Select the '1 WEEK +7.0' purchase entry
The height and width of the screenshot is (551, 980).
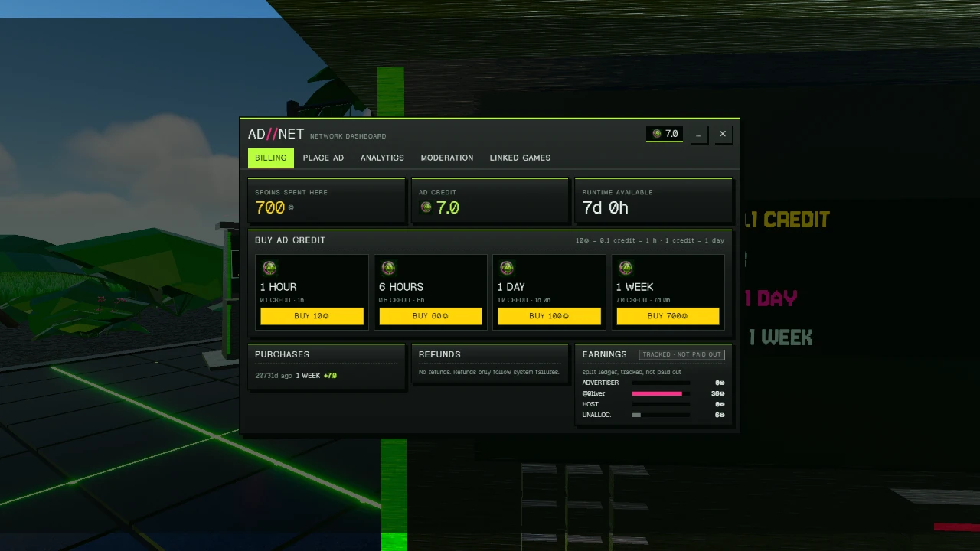point(296,376)
